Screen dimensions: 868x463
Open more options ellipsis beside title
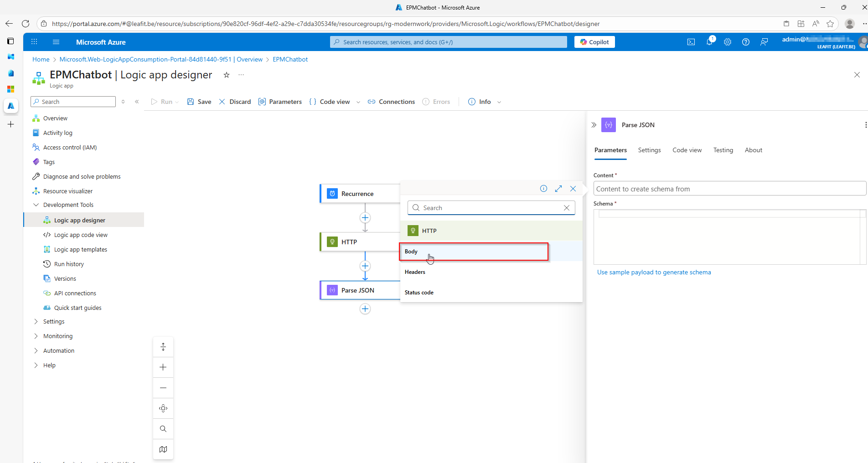tap(241, 75)
